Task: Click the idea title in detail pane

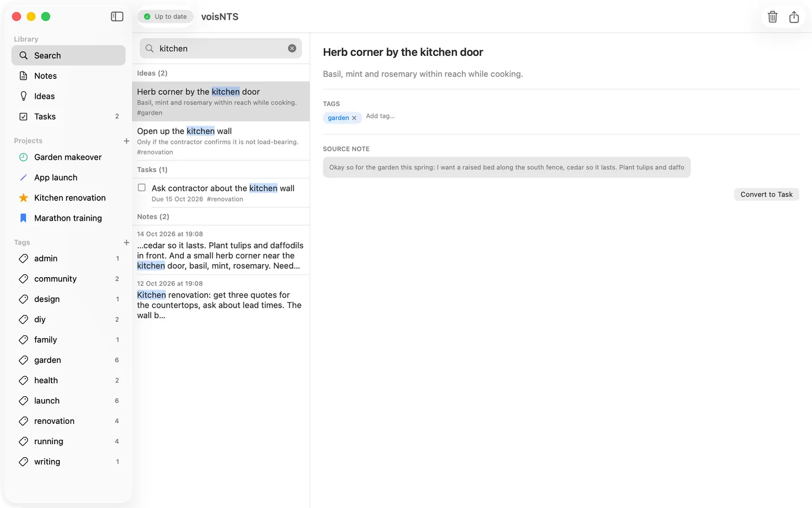Action: [x=403, y=52]
